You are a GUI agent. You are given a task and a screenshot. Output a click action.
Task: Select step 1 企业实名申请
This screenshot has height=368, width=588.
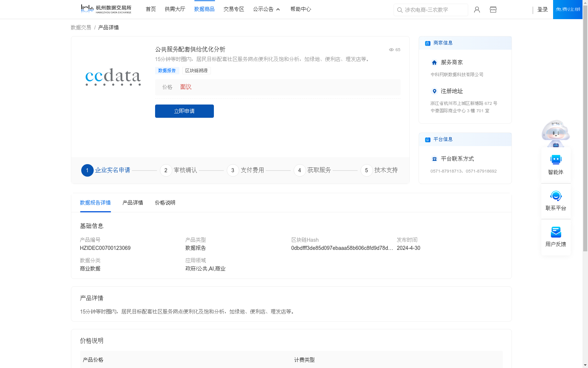pos(106,170)
